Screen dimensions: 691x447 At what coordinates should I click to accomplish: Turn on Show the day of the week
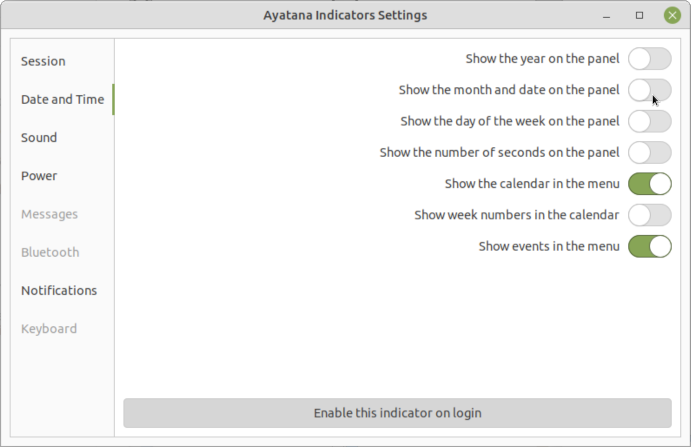650,121
